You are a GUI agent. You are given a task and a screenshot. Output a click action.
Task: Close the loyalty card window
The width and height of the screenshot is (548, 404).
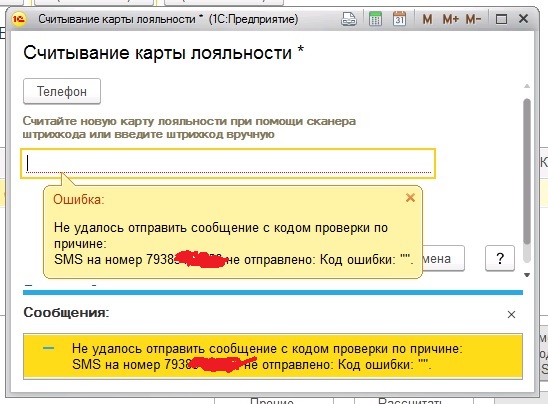[523, 19]
